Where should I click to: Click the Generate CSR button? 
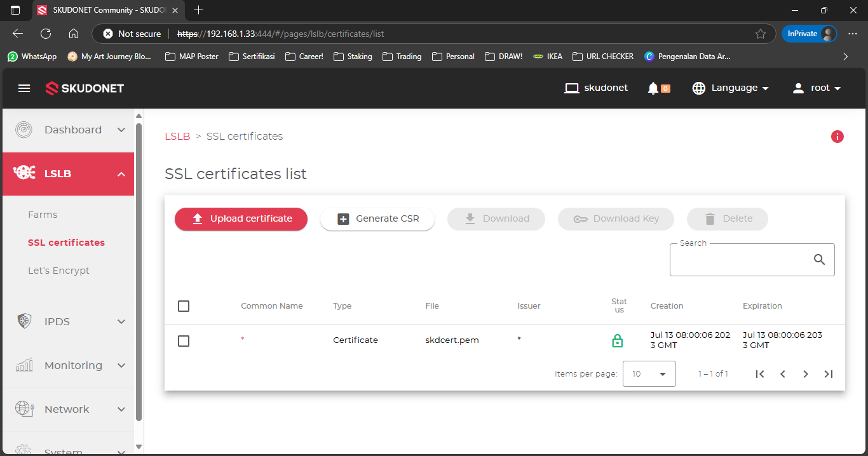[x=377, y=219]
